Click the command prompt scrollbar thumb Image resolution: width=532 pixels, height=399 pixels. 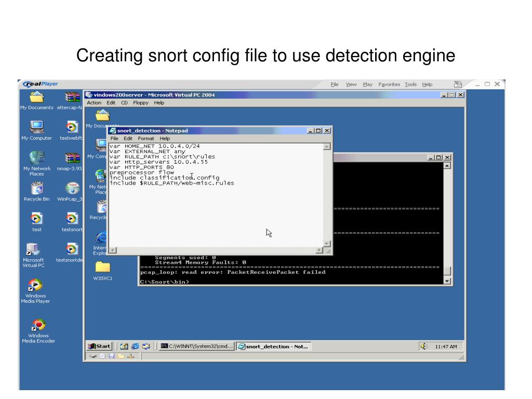click(447, 271)
